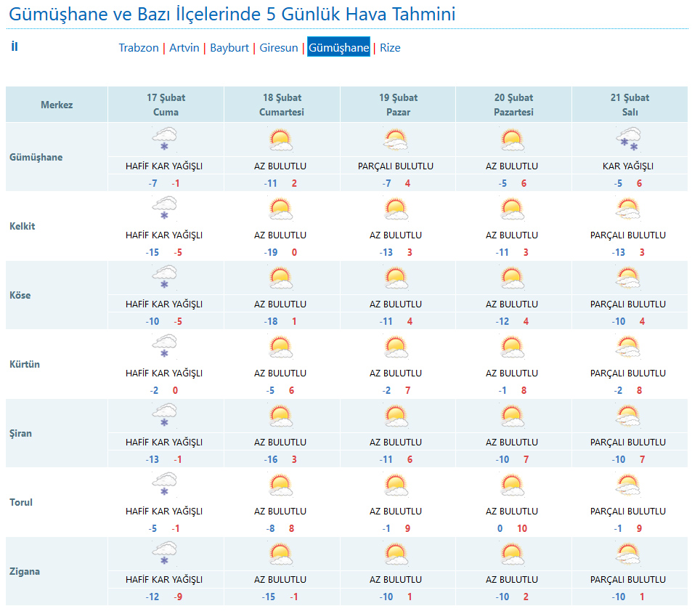
Task: Go to the Rize province forecast
Action: 390,48
